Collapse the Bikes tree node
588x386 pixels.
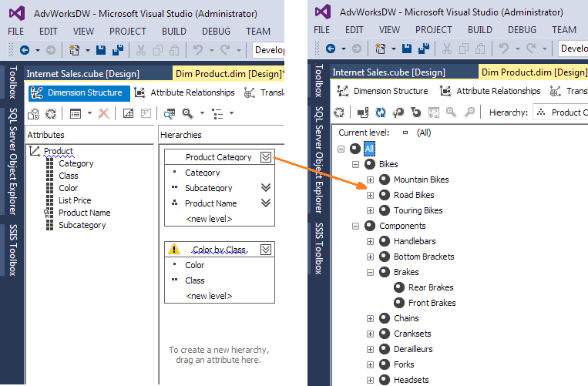point(355,164)
